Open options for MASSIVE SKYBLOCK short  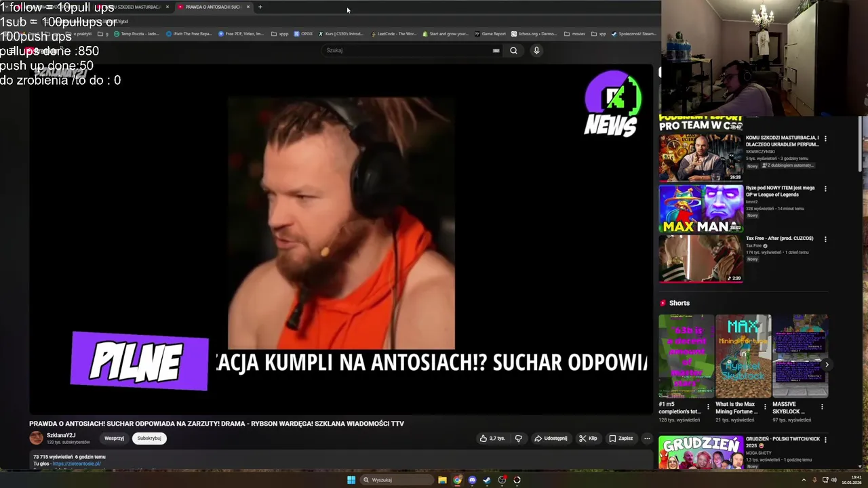point(822,407)
